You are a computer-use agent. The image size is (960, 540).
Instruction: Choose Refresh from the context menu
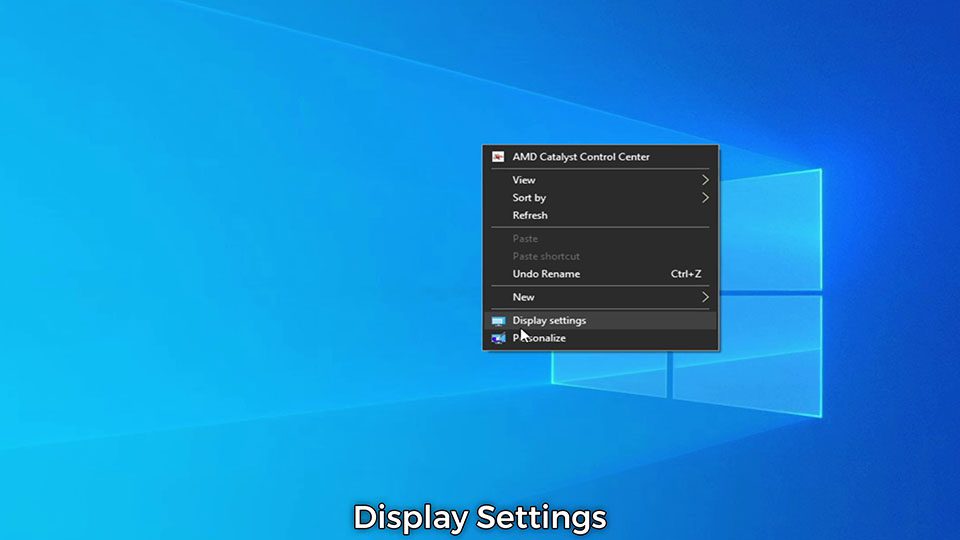coord(601,216)
